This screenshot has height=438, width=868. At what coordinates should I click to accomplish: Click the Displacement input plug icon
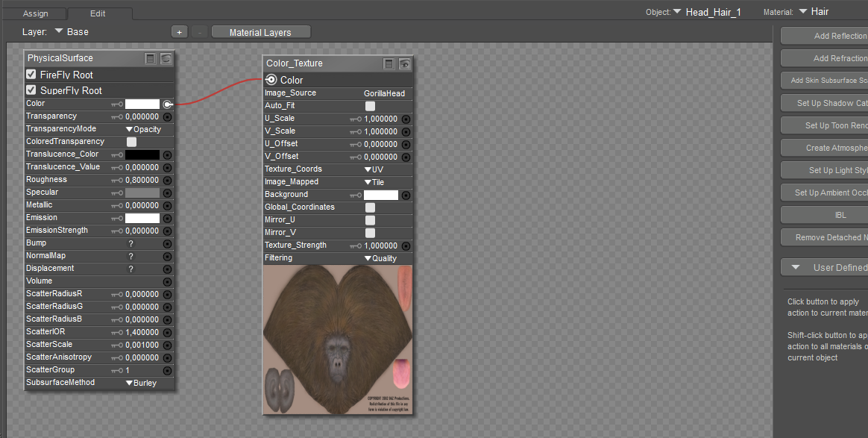[167, 269]
